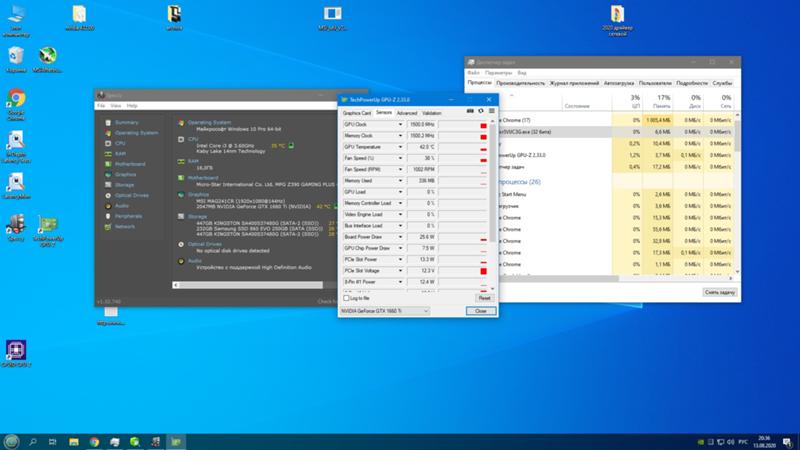Select Graphics in Speccy sidebar

126,174
